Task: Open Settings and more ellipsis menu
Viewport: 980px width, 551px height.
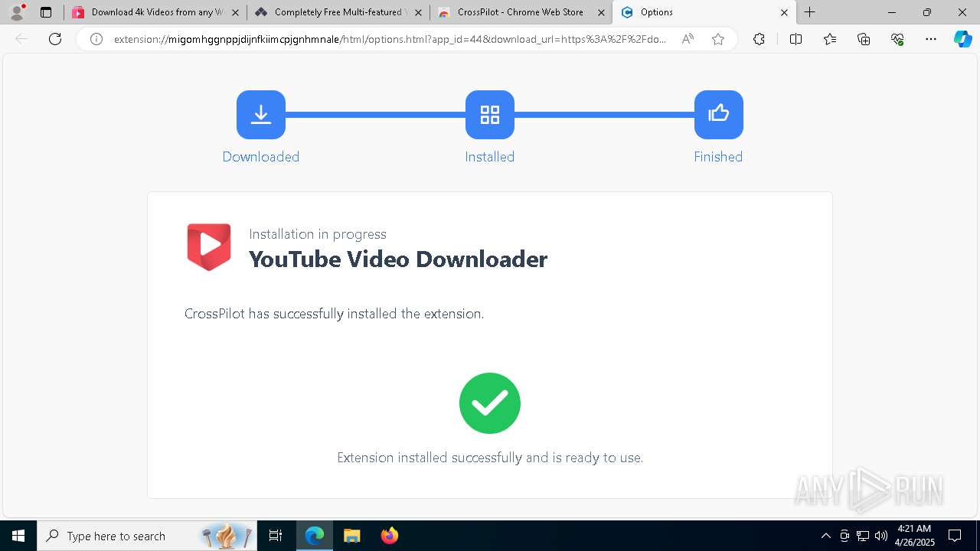Action: click(931, 39)
